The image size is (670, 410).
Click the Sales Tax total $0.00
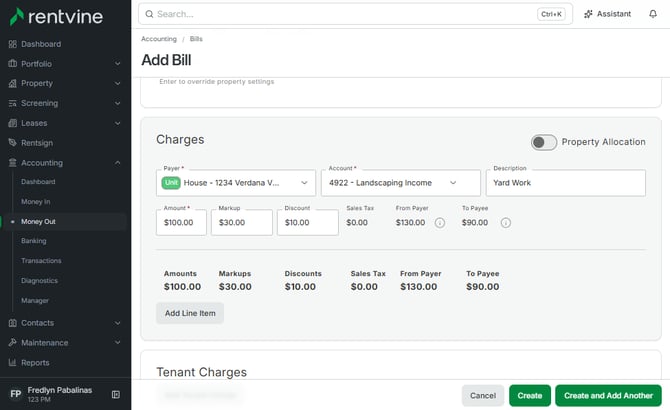click(x=364, y=287)
